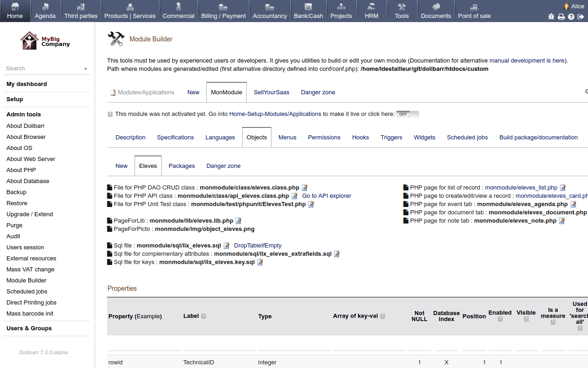Image resolution: width=588 pixels, height=368 pixels.
Task: Click help icon next to Array of key-val
Action: [383, 316]
